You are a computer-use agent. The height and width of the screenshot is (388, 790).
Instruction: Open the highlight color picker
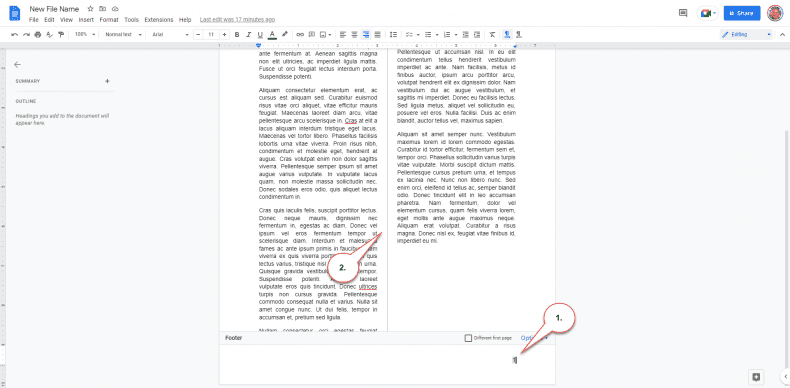coord(285,35)
